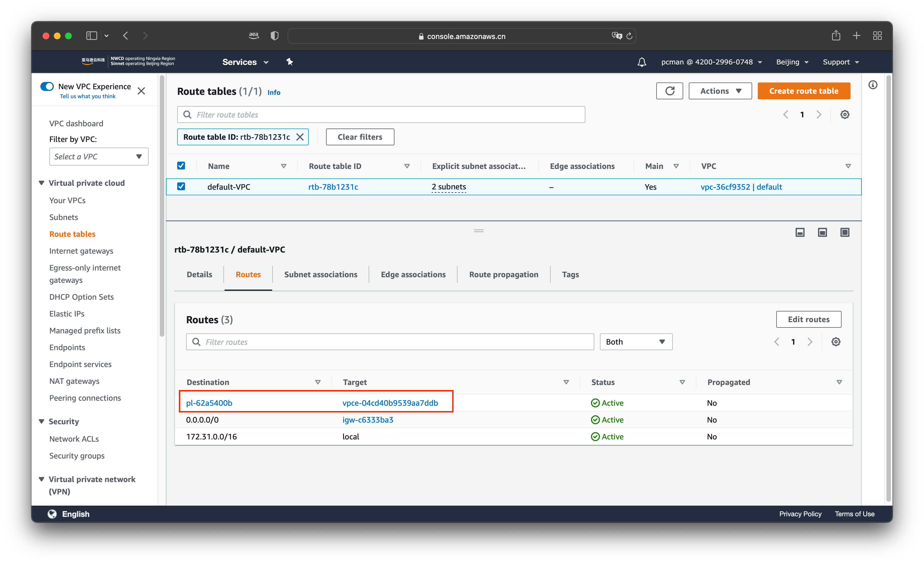Open routes preferences gear icon
Screen dimensions: 924x564
[x=835, y=342]
